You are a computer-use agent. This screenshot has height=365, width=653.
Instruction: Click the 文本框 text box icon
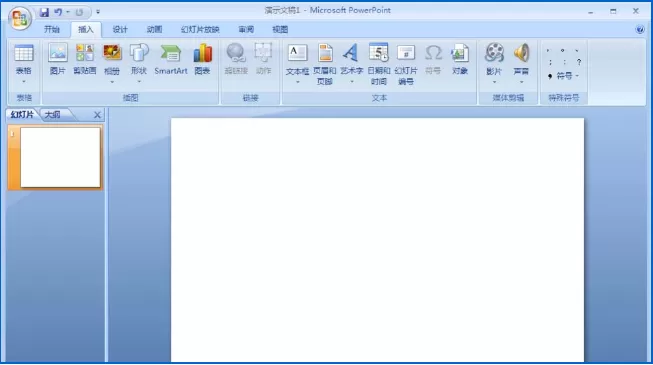[x=297, y=53]
